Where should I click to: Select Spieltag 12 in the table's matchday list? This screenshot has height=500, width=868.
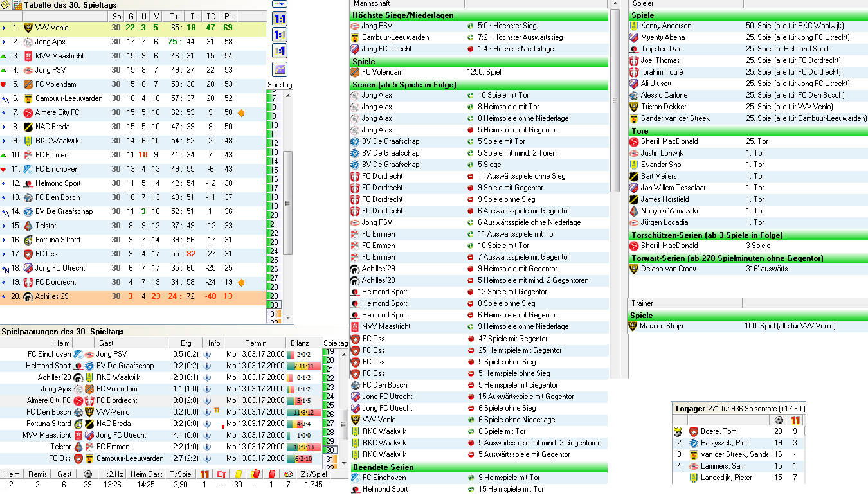click(x=275, y=143)
